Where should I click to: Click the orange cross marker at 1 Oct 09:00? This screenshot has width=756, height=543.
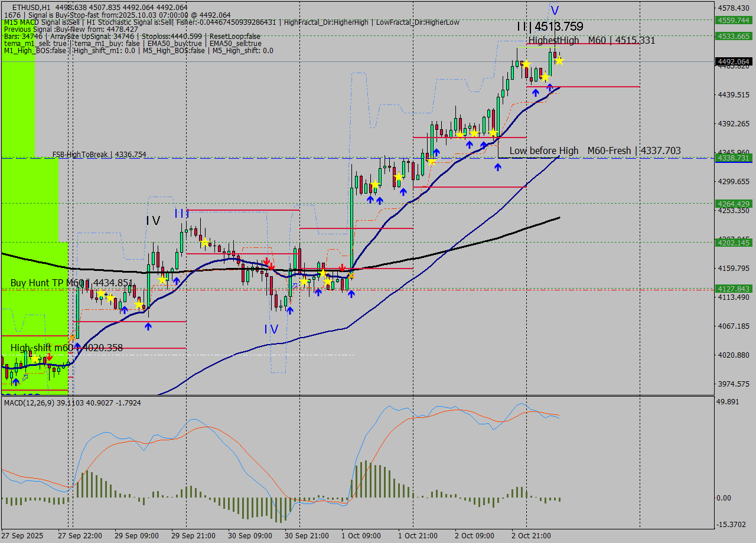(351, 276)
